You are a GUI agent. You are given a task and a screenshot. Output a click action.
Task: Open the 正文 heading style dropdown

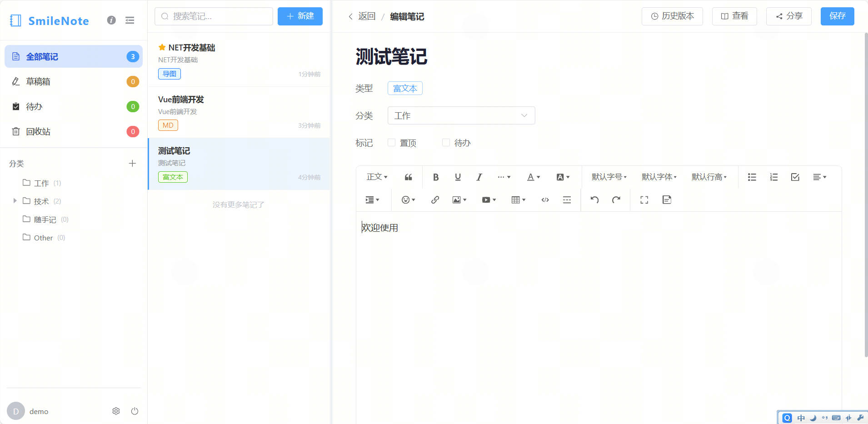pos(377,177)
